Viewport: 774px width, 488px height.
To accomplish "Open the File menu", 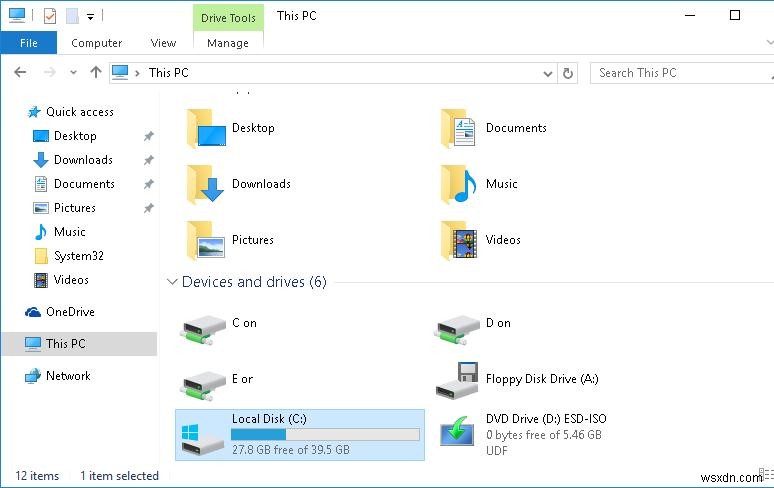I will (x=29, y=43).
